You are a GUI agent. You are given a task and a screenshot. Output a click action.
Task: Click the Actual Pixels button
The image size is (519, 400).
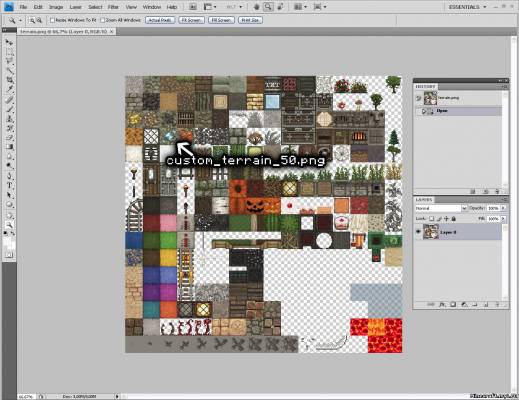pyautogui.click(x=160, y=20)
